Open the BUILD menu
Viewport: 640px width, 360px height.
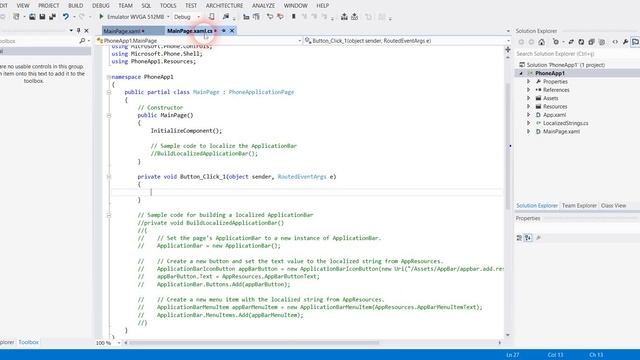(x=76, y=6)
